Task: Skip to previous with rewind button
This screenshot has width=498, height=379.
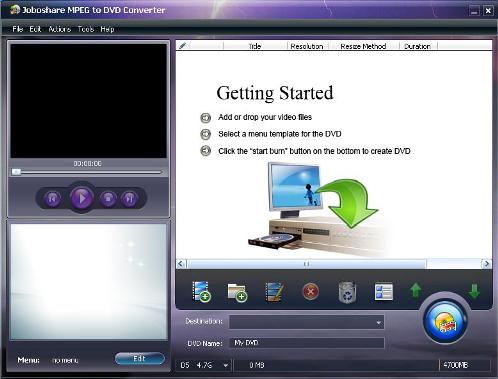Action: pos(52,199)
